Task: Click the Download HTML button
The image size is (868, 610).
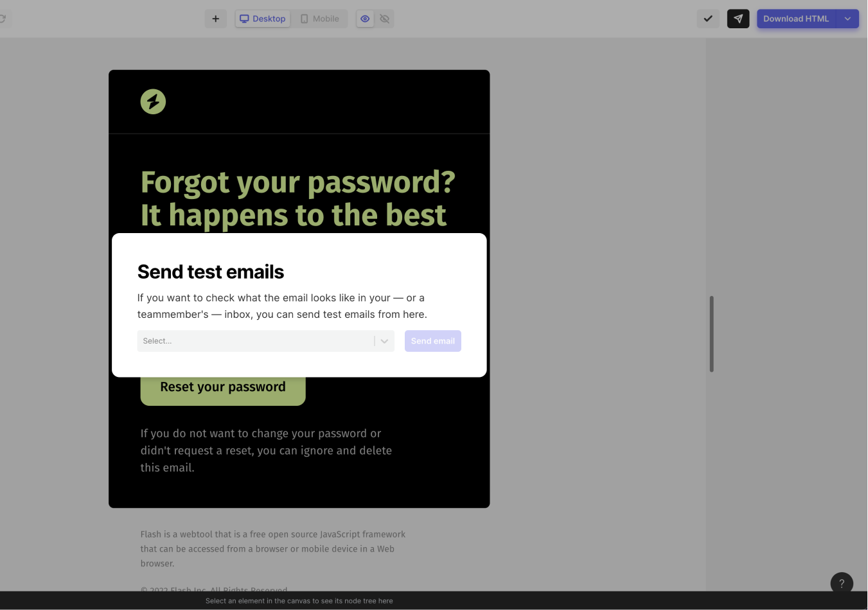Action: point(796,19)
